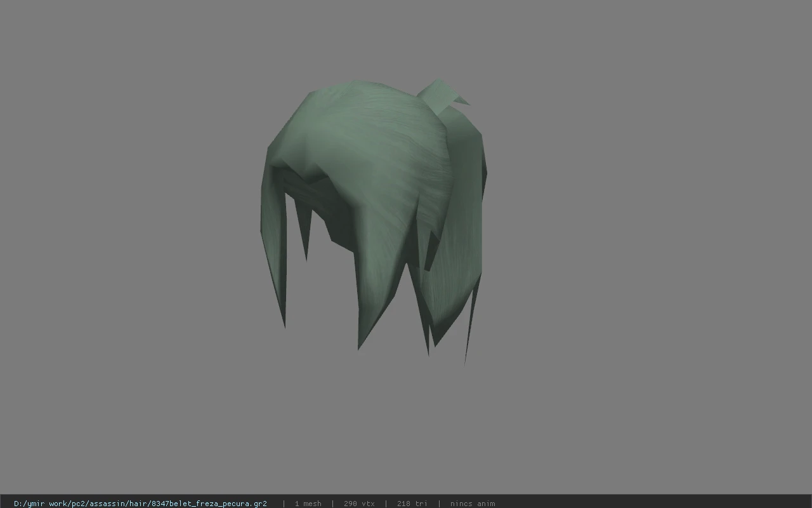This screenshot has height=508, width=812.
Task: Click the '1 mesh' status indicator
Action: [x=308, y=504]
